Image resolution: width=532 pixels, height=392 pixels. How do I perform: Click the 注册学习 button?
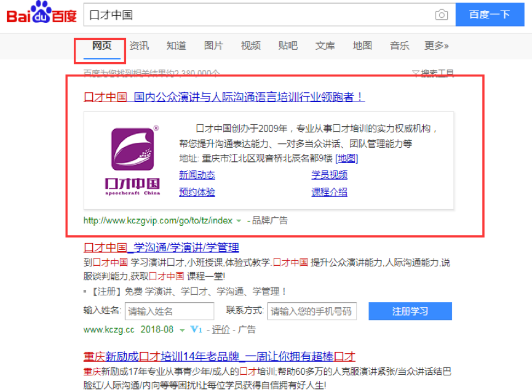410,311
